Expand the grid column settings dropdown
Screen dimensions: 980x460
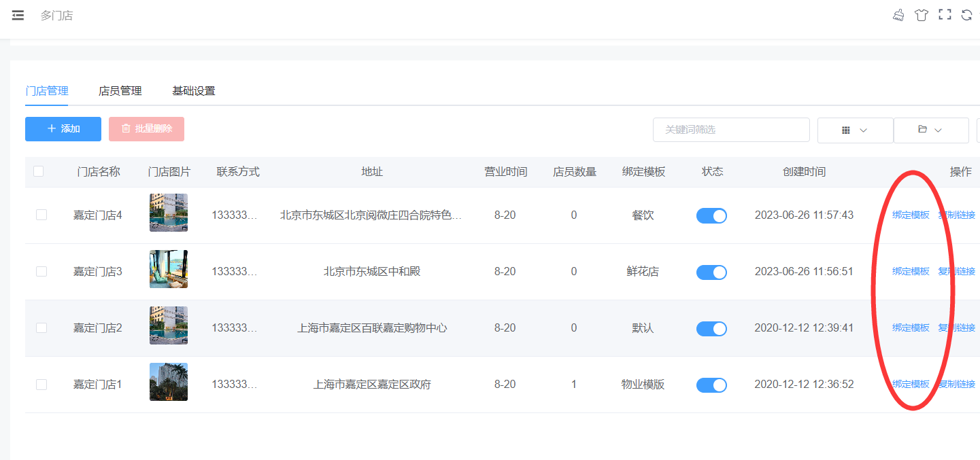pyautogui.click(x=855, y=130)
